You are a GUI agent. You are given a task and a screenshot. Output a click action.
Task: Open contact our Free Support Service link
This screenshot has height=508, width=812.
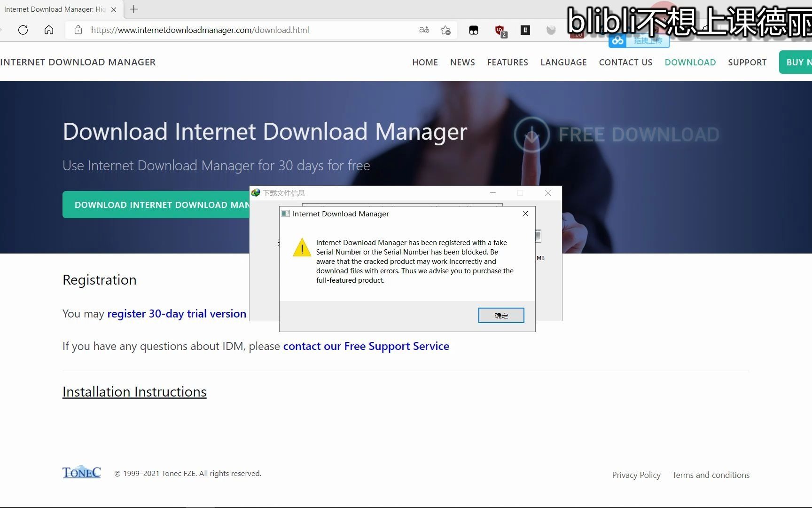[x=366, y=346]
